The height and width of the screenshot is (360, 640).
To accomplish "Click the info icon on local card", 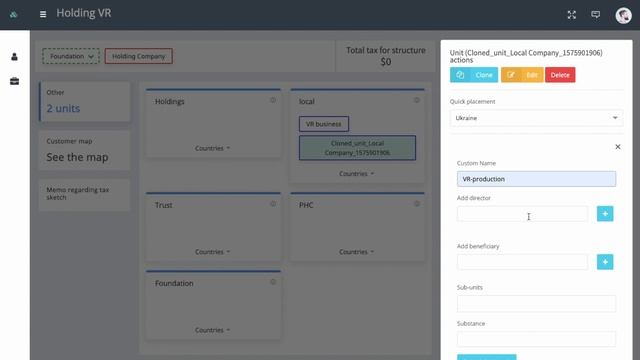I will [416, 100].
